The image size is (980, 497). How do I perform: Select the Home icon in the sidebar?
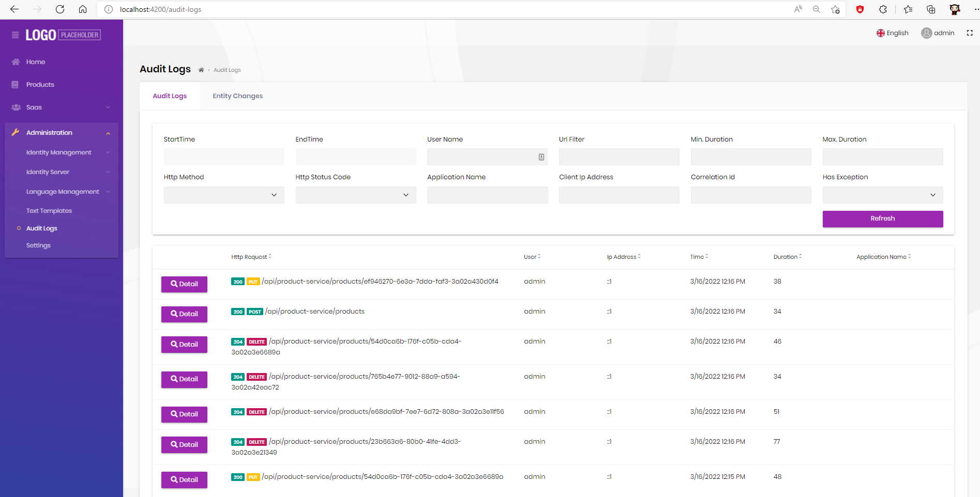[x=16, y=61]
